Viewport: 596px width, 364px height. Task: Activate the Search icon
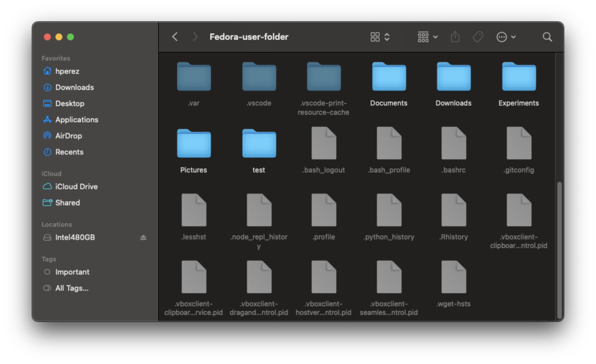[547, 37]
